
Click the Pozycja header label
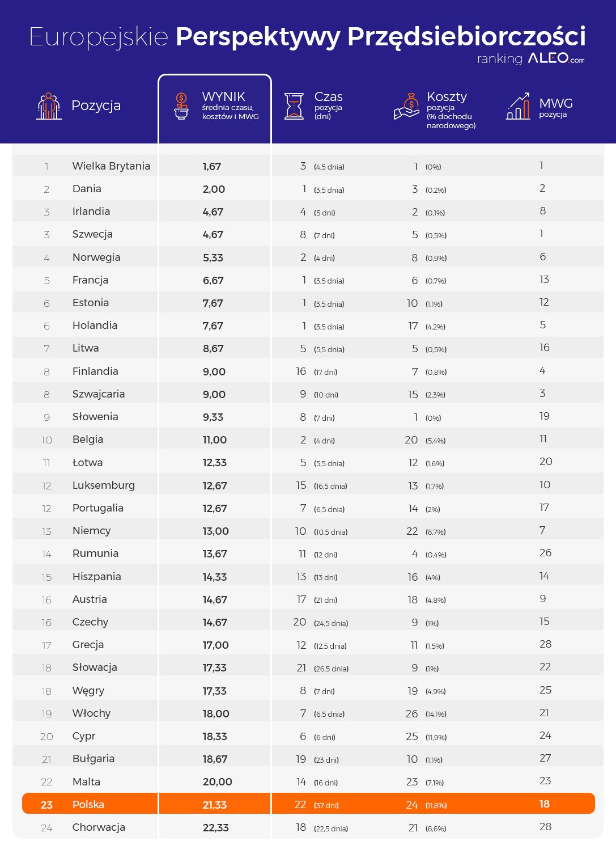[96, 105]
